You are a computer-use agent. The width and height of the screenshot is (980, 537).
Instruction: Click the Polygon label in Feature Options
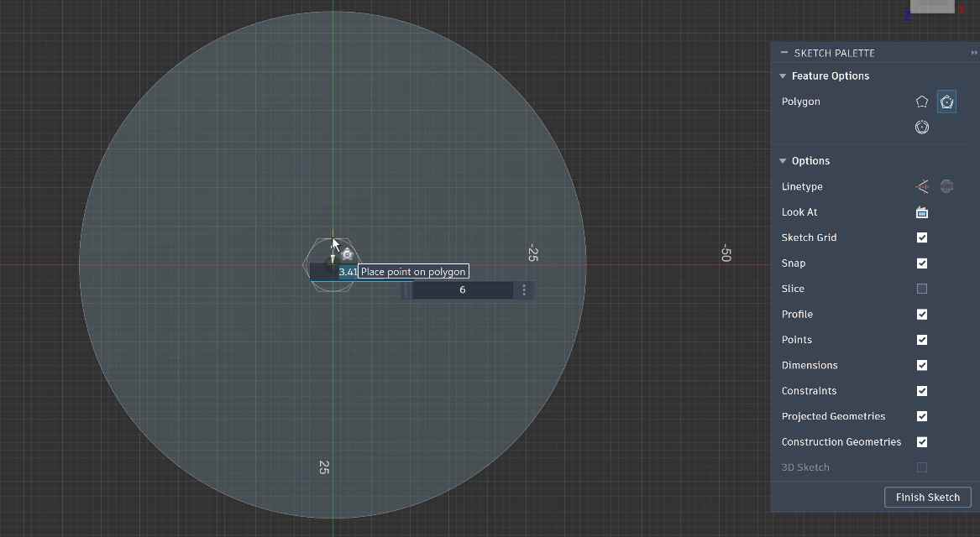(x=800, y=102)
